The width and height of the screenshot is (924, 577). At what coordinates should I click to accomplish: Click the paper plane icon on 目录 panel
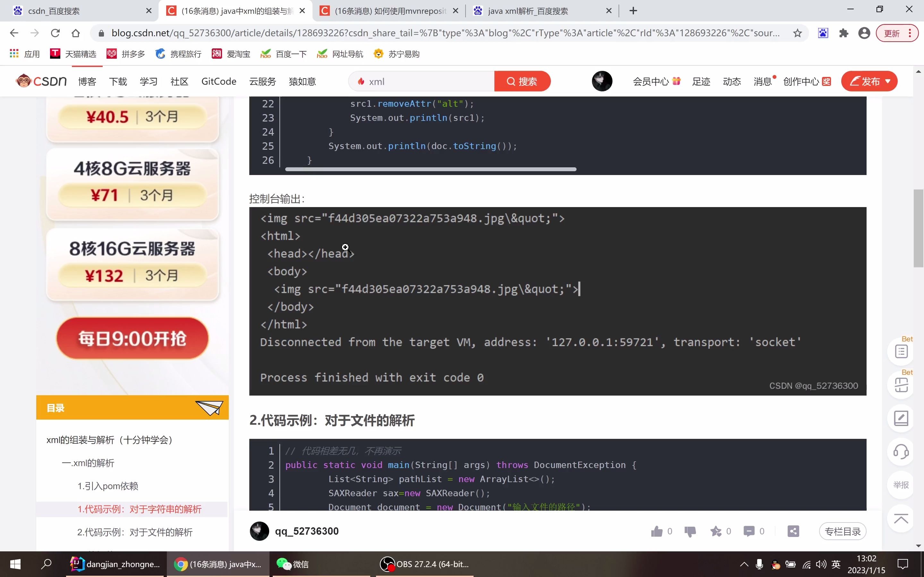[x=209, y=407]
